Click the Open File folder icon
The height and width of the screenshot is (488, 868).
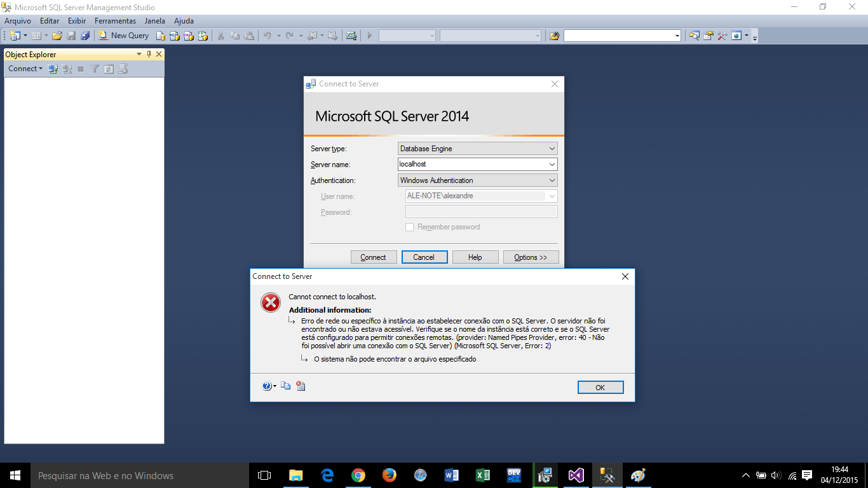point(57,36)
